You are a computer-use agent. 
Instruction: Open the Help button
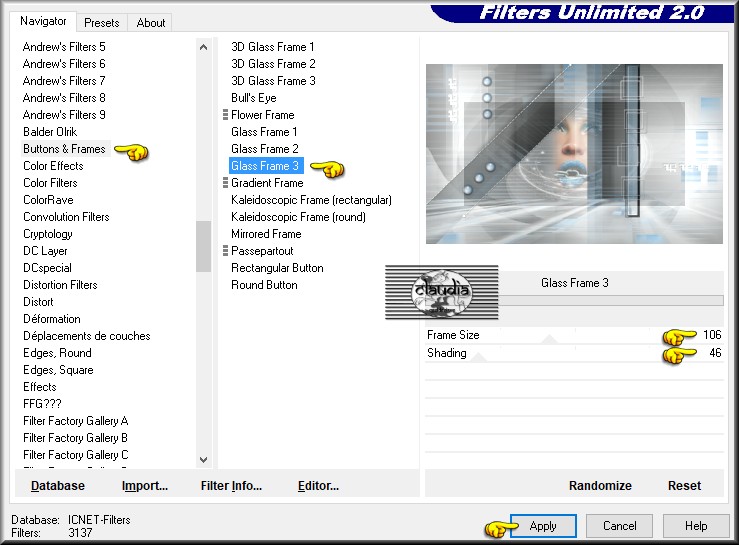coord(696,526)
